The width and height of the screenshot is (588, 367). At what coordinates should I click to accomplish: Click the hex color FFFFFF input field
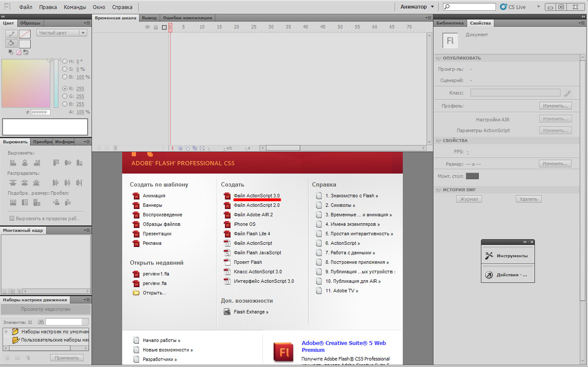coord(40,112)
